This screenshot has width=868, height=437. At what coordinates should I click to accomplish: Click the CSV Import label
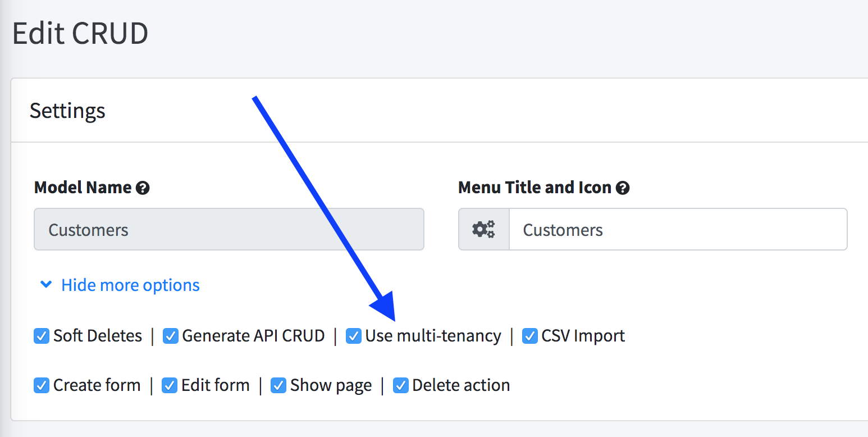coord(583,336)
